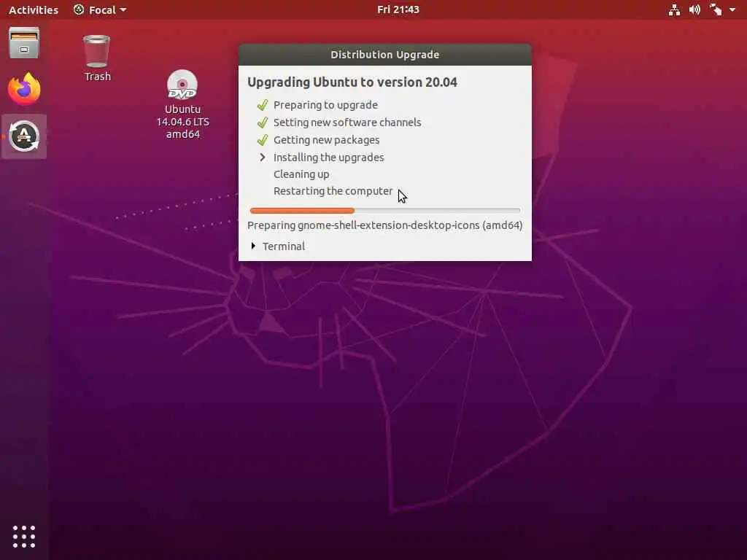Open the Focal app menu

point(100,9)
